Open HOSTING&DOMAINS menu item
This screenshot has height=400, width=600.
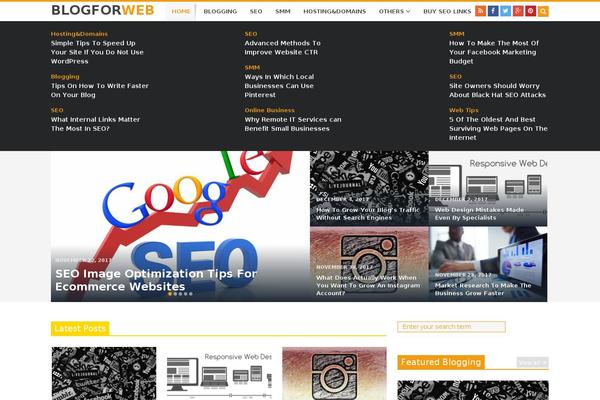[334, 11]
